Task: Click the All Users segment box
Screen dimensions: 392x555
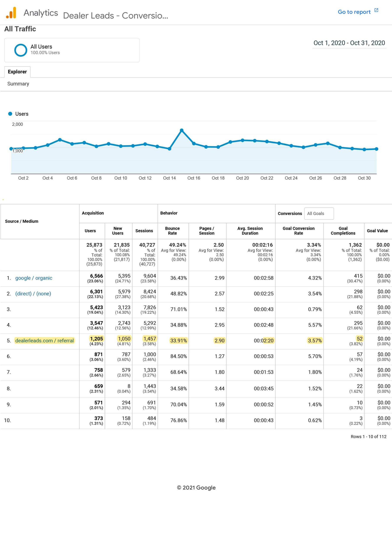Action: [x=72, y=50]
